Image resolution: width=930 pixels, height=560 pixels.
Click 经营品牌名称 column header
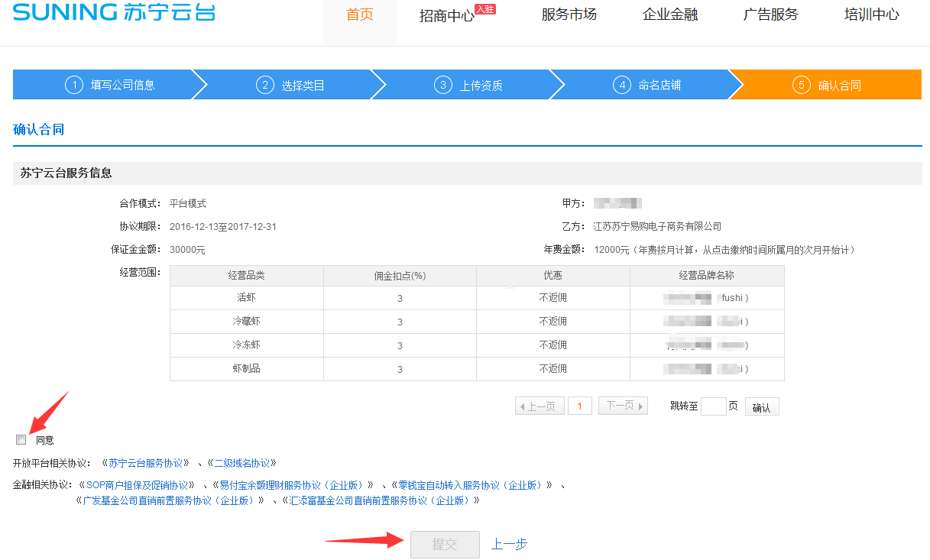707,275
